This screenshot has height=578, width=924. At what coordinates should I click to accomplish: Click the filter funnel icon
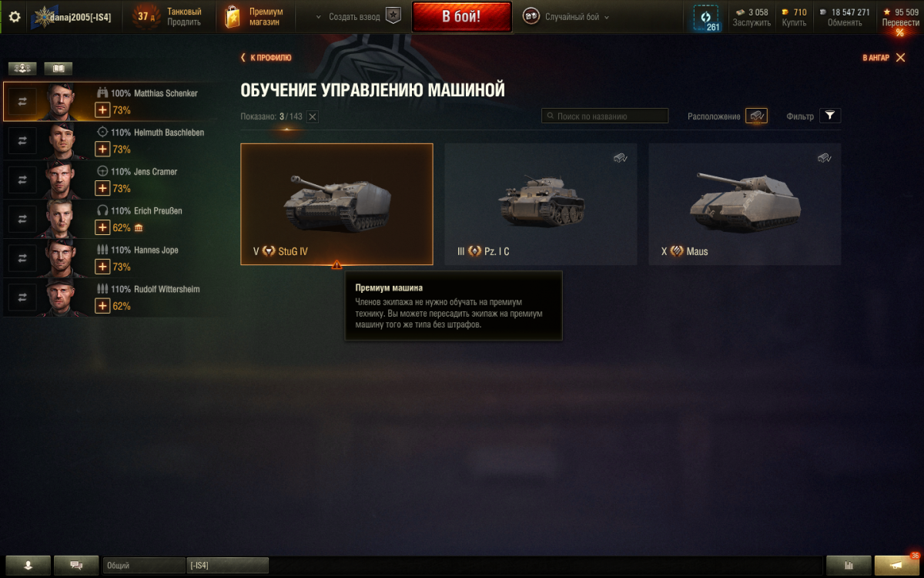[x=829, y=116]
